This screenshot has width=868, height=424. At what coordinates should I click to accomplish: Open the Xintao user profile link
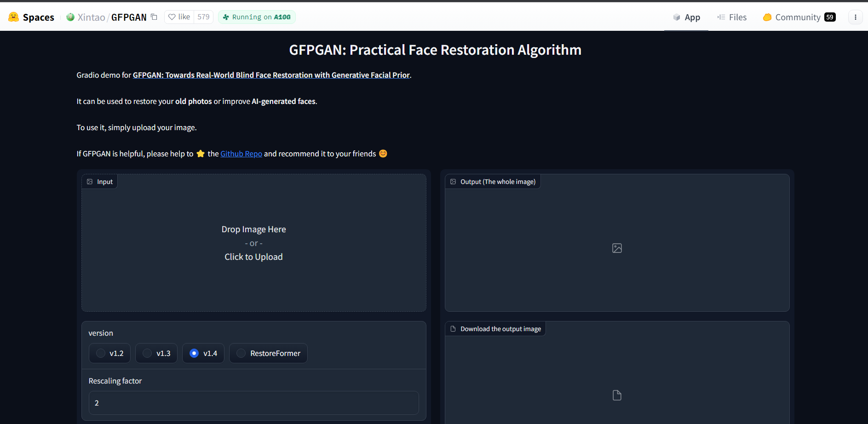91,17
